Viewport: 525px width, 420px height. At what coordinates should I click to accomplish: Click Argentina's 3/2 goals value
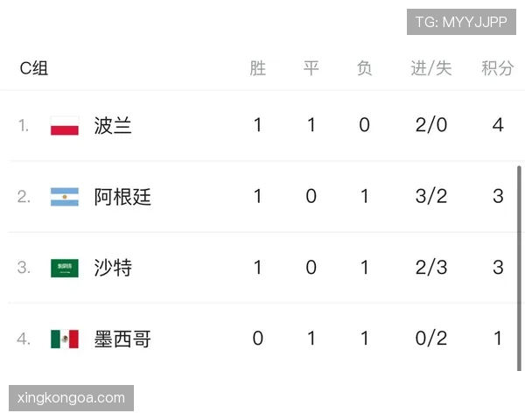coord(431,196)
